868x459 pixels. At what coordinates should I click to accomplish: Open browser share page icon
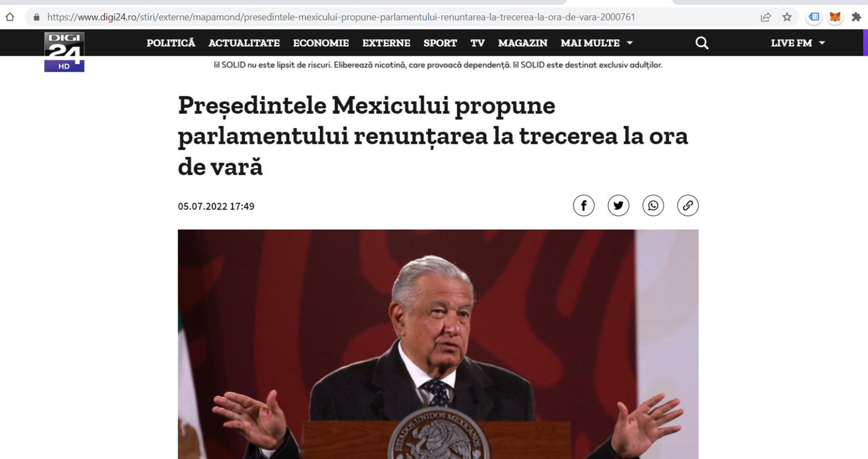(x=766, y=17)
